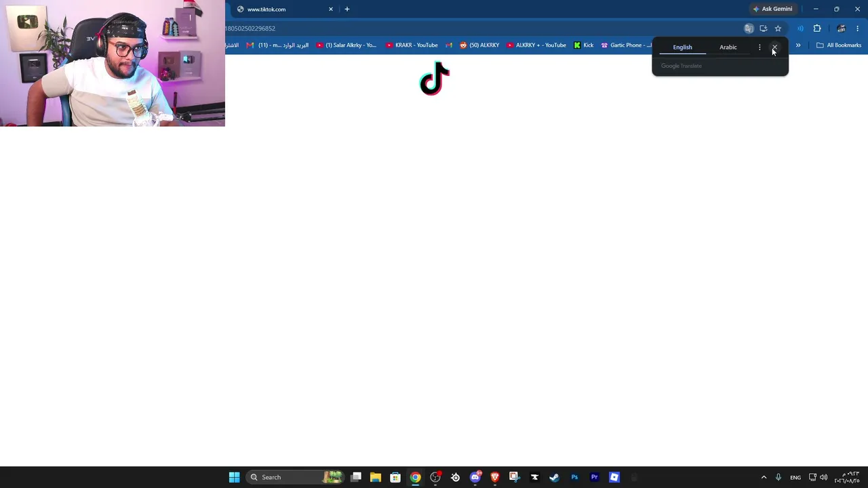The height and width of the screenshot is (488, 868).
Task: Click the Ask Gemini button
Action: (772, 9)
